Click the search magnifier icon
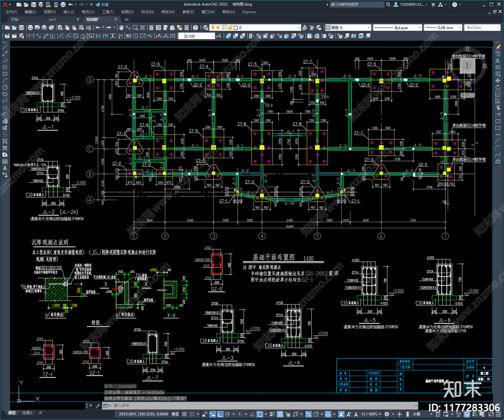Screen dimensions: 504x420 coord(388,4)
